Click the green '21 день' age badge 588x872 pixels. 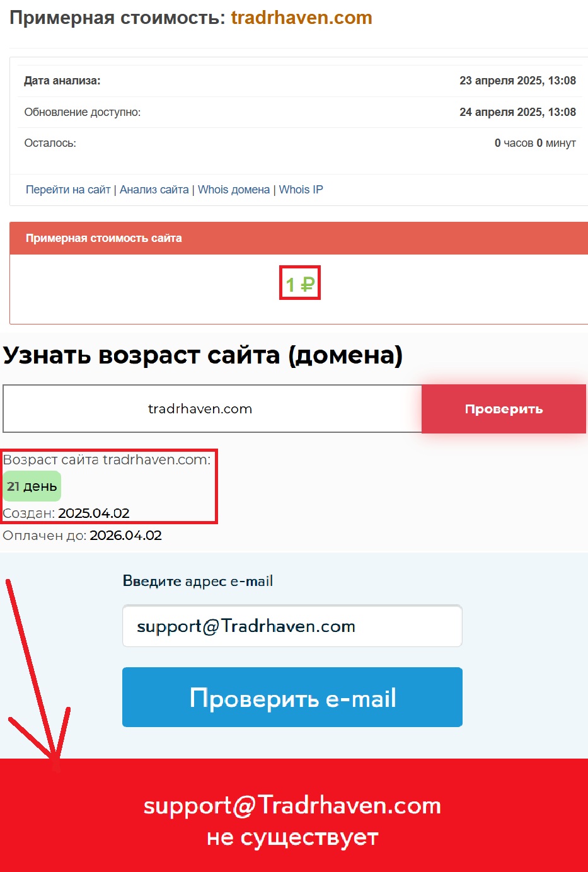[x=32, y=486]
